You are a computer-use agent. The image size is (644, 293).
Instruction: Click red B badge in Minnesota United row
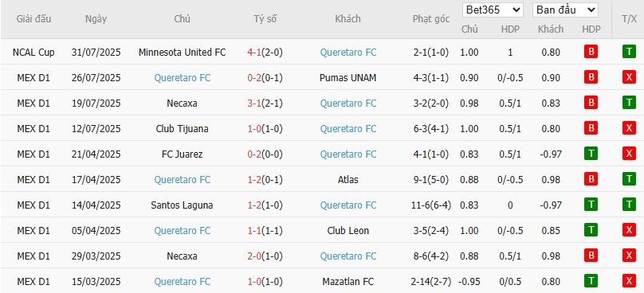pos(591,52)
